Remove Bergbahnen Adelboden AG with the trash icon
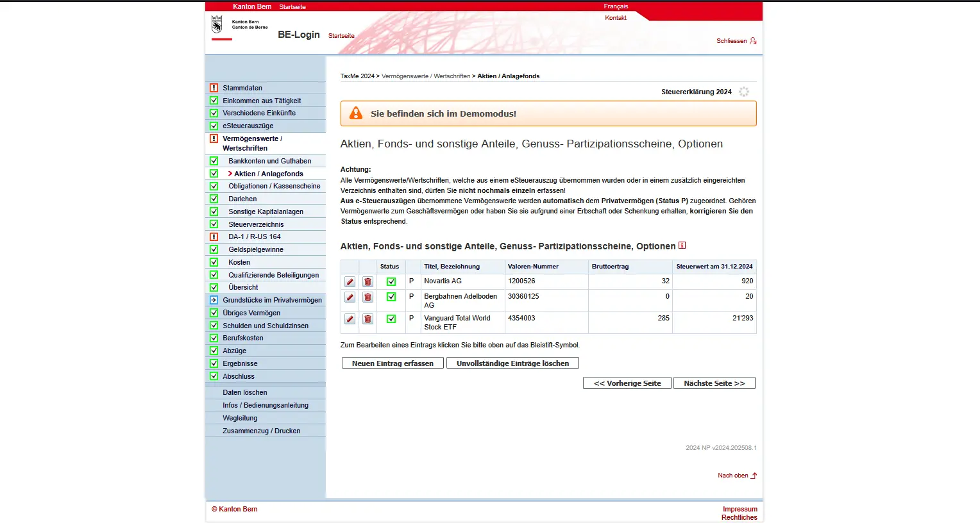The width and height of the screenshot is (980, 523). (x=367, y=297)
